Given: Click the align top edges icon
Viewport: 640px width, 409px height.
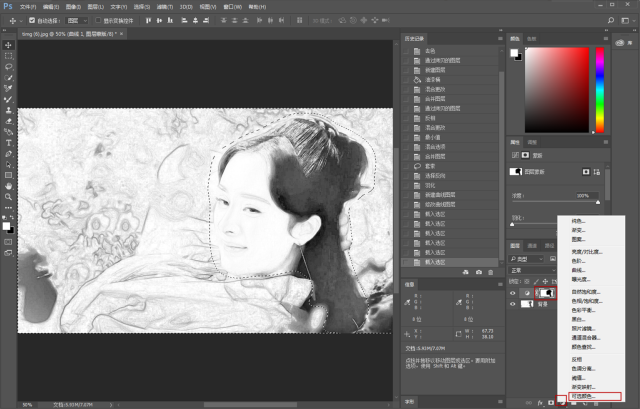Looking at the screenshot, I should (148, 20).
